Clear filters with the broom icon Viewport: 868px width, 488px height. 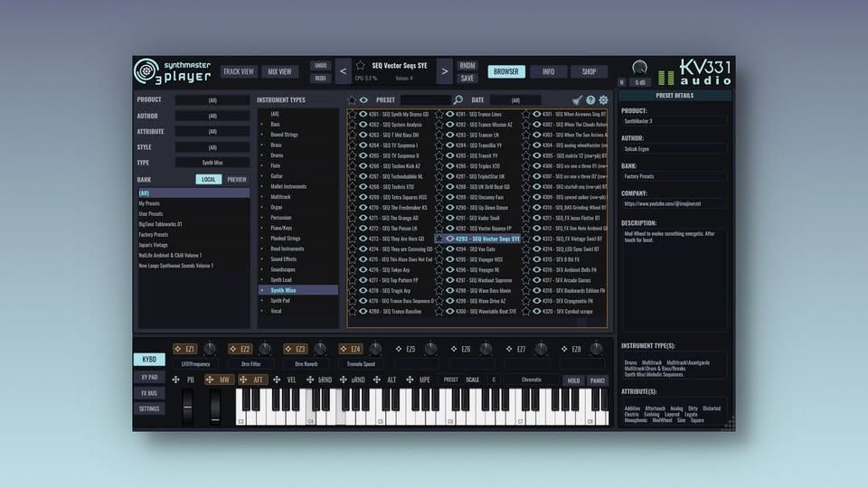(x=577, y=100)
